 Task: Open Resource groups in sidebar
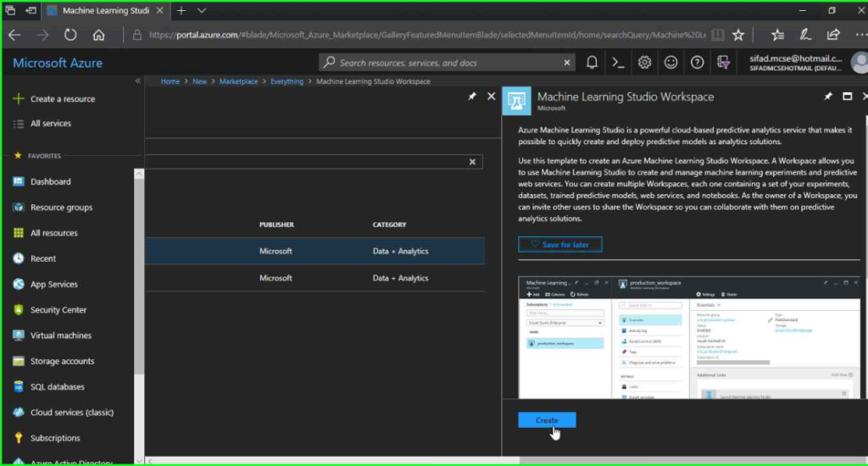pos(53,208)
